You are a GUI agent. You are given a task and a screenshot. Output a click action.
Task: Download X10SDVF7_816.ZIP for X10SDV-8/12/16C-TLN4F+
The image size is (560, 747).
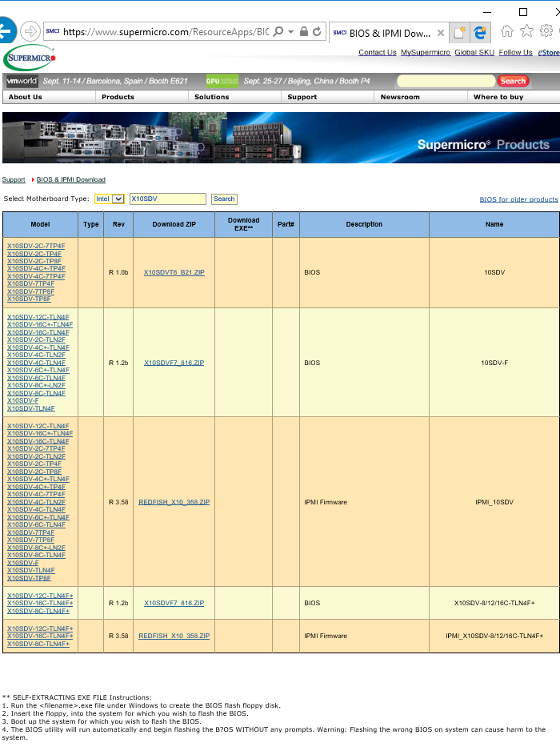coord(174,603)
